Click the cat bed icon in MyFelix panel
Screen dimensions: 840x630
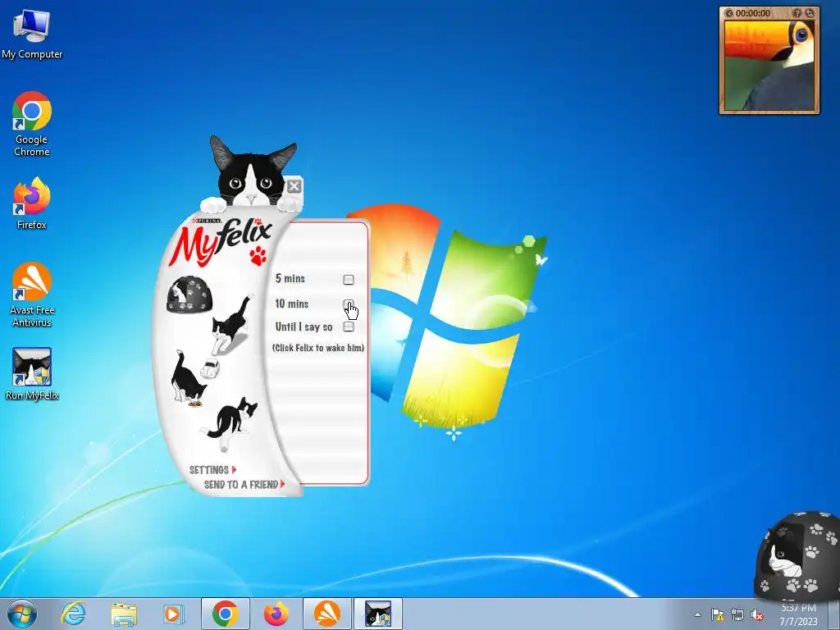(x=189, y=294)
